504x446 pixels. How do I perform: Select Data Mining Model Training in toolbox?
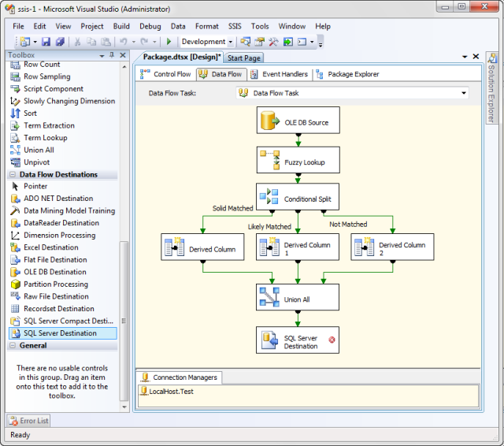click(63, 210)
